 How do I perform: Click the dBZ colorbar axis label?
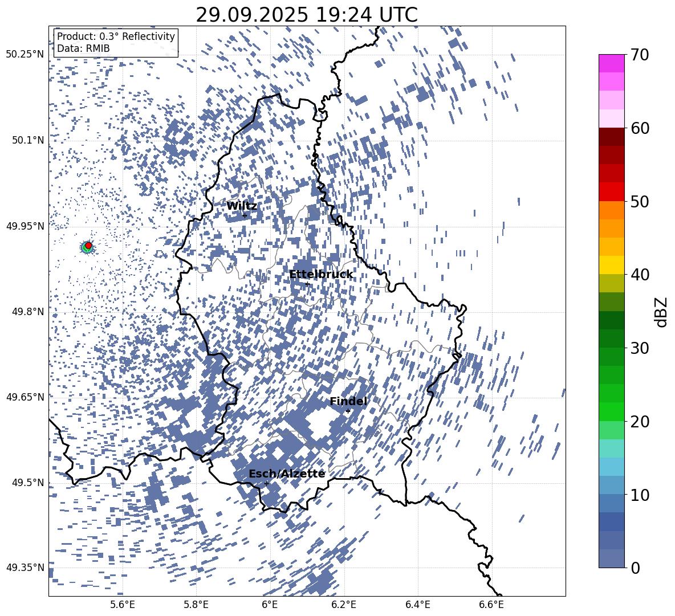pyautogui.click(x=662, y=312)
